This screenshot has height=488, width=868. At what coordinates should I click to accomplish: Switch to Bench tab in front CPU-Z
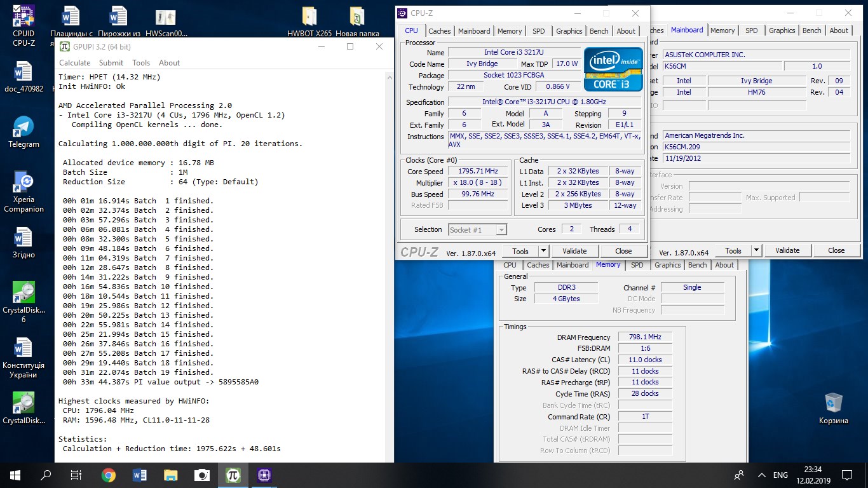(599, 31)
